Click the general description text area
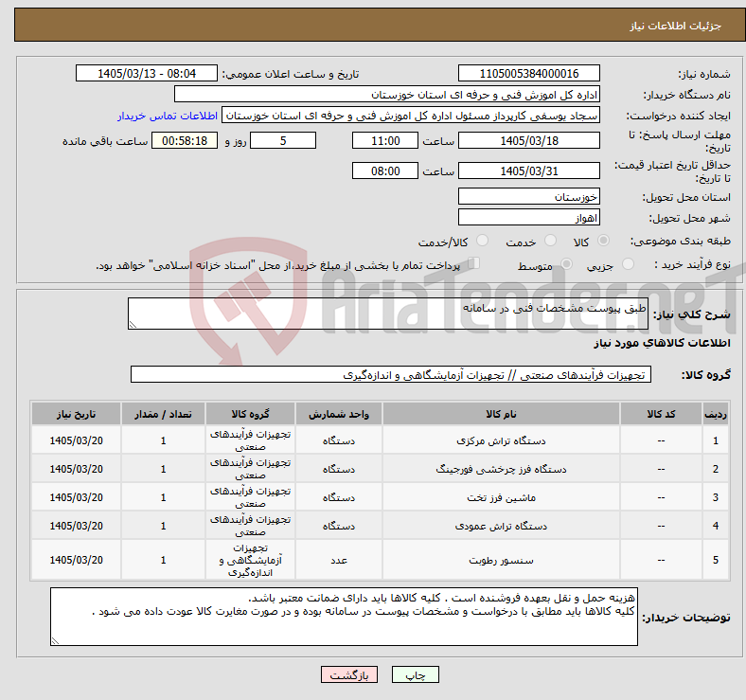 pyautogui.click(x=388, y=314)
